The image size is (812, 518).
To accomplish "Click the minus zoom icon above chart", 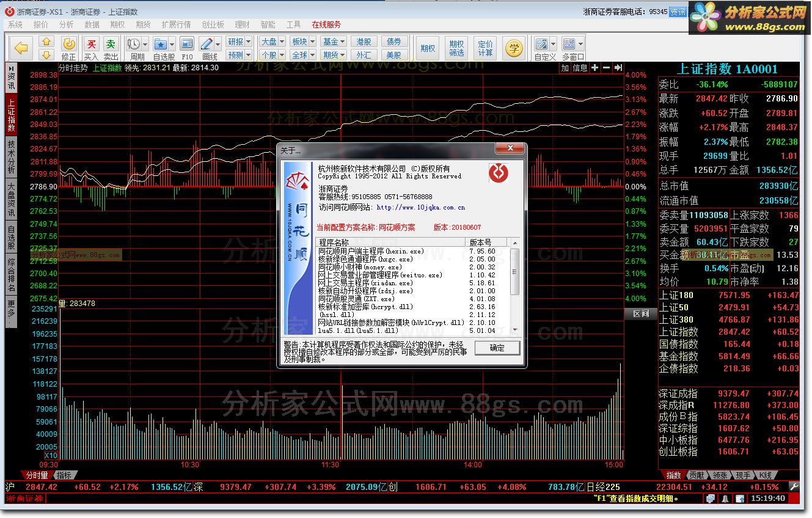I will (x=606, y=68).
